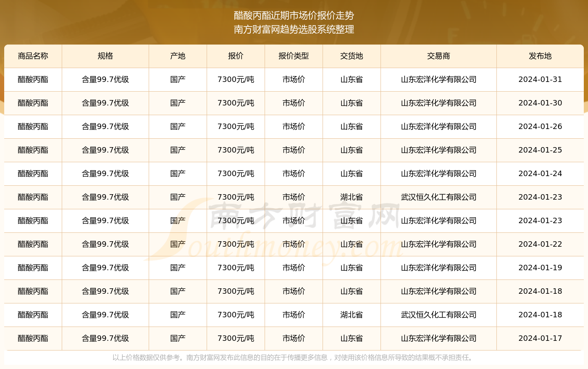Click 武汉恒久化工有限公司 in the 2024-01-18 row
The image size is (588, 369).
[x=439, y=315]
